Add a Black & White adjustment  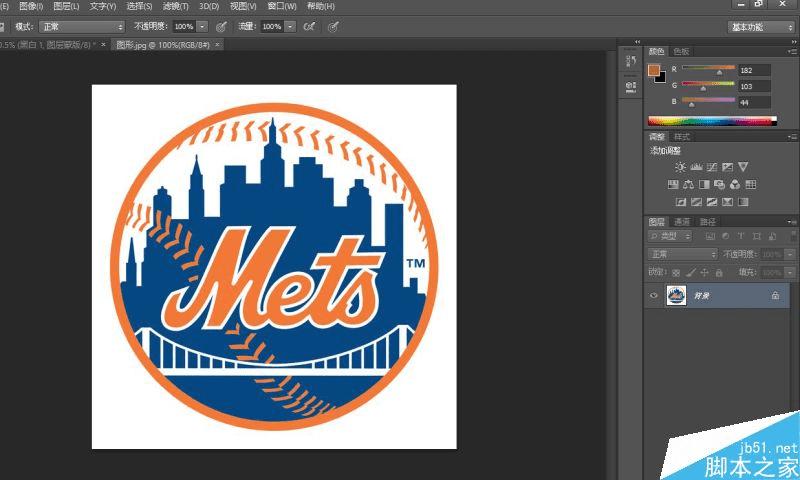(704, 184)
